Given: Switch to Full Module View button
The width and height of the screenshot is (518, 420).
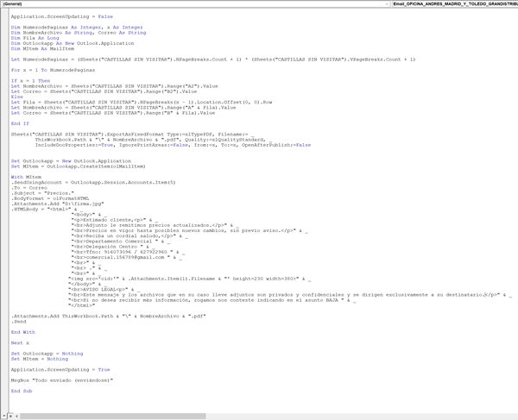Looking at the screenshot, I should pos(10,417).
